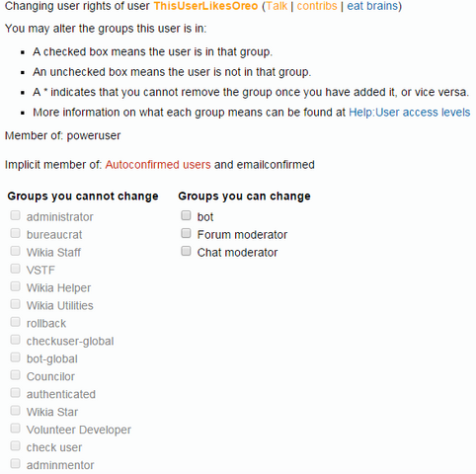Click the disabled bureaucrat checkbox
Image resolution: width=476 pixels, height=474 pixels.
pyautogui.click(x=15, y=233)
